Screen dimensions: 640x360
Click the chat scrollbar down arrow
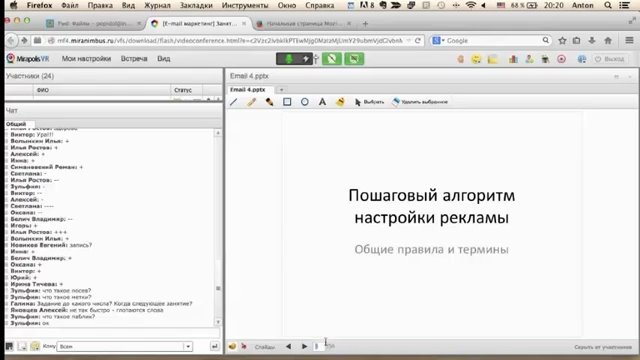click(218, 322)
